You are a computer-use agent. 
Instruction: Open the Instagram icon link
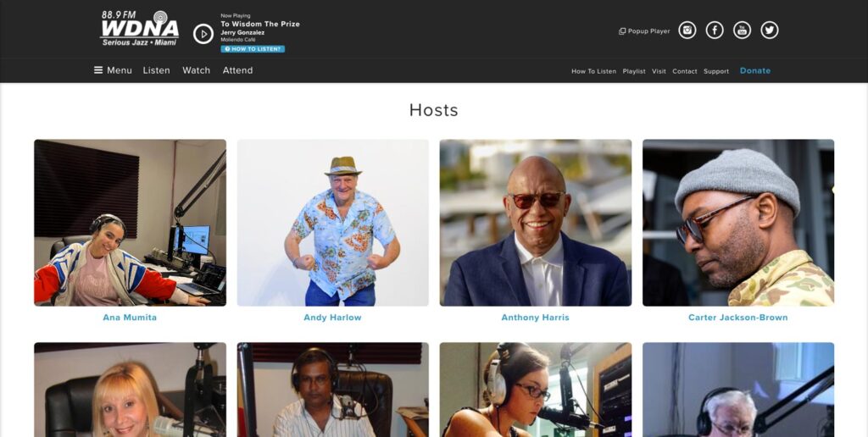pyautogui.click(x=687, y=30)
